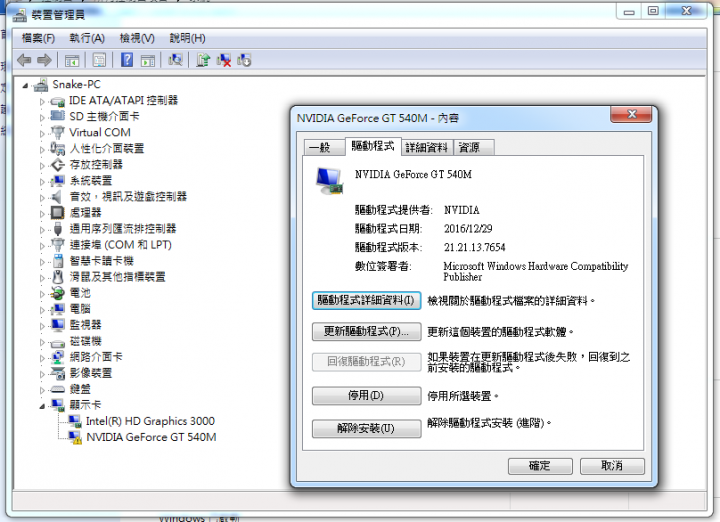The height and width of the screenshot is (522, 720).
Task: Click the Intel(R) HD Graphics 3000 icon
Action: 74,421
